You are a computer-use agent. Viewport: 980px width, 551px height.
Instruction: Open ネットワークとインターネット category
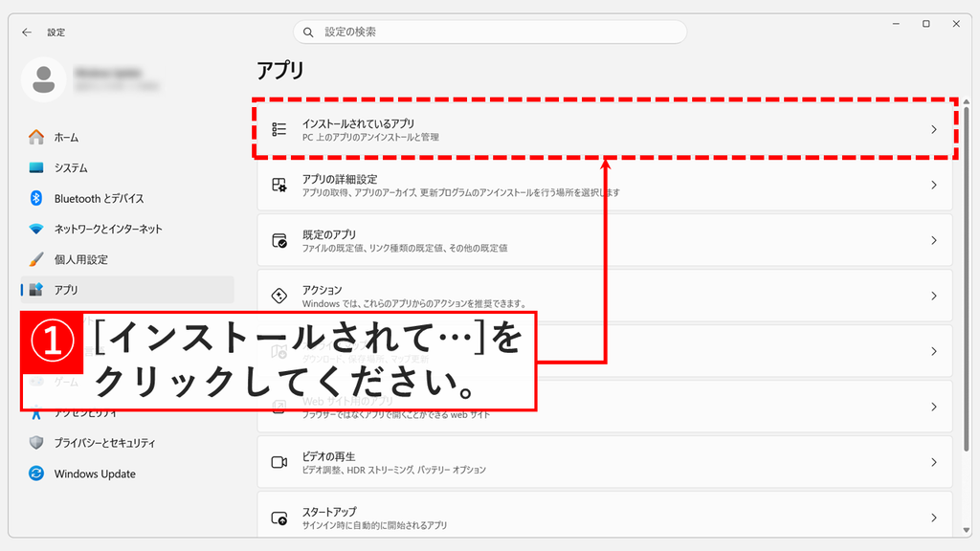click(127, 229)
